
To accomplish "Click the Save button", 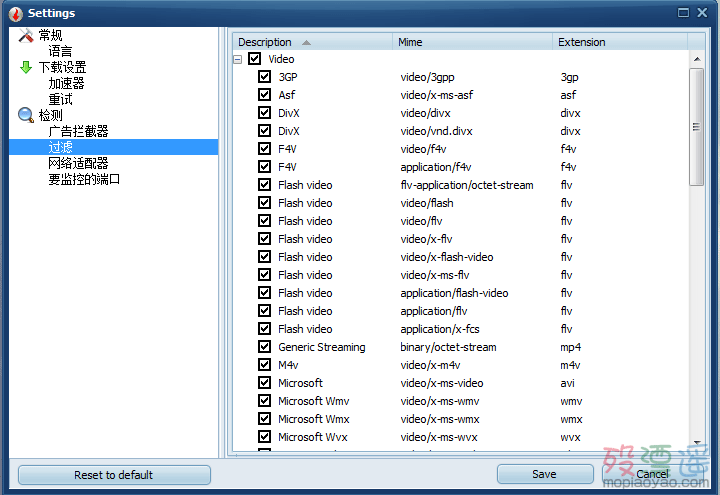I will coord(545,474).
